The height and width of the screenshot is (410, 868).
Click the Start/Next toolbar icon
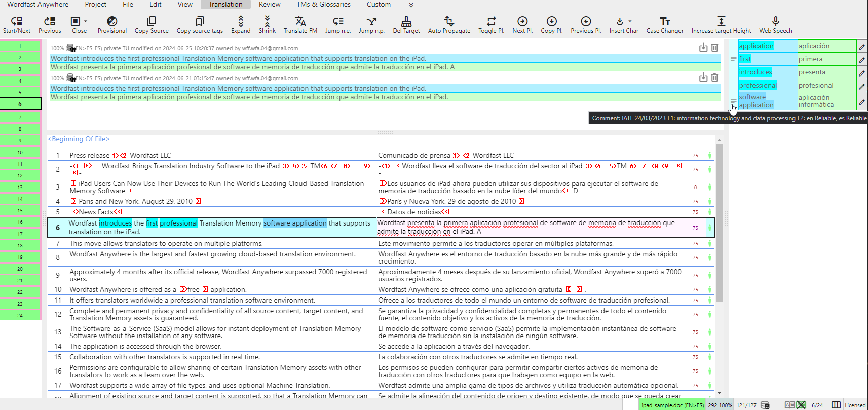pos(17,21)
